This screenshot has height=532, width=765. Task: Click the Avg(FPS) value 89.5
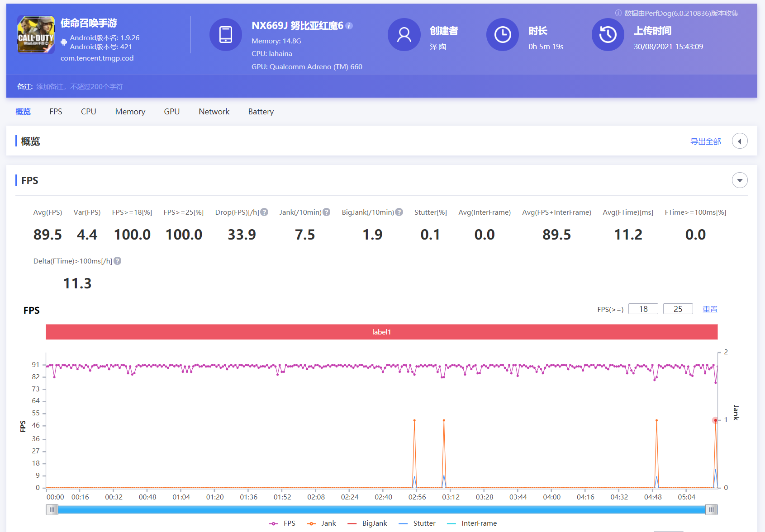point(48,235)
